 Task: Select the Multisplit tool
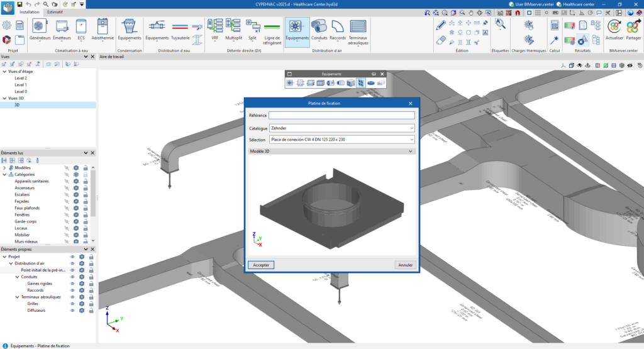click(x=233, y=30)
